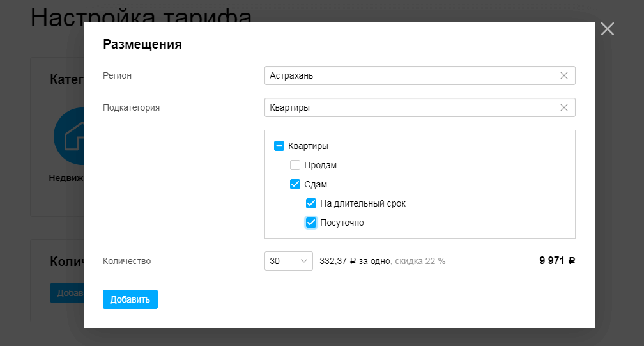Click the total price 9 971 ₽

(x=557, y=261)
